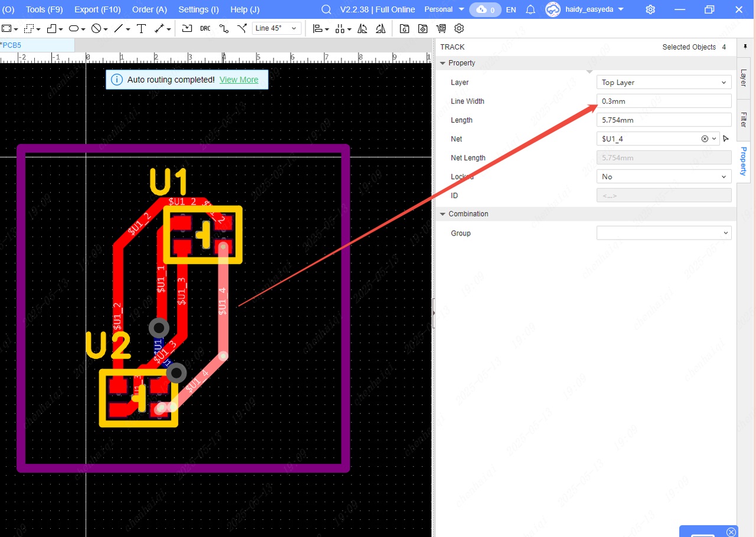Click the Line Width input field
This screenshot has height=537, width=756.
pos(664,101)
